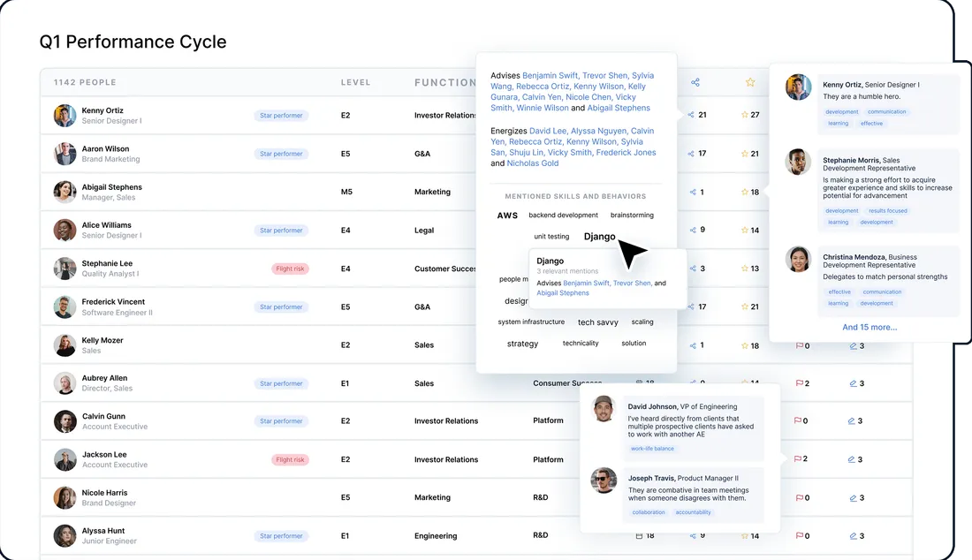Click the star rating icon in Aaron Wilson's row
This screenshot has height=560, width=972.
point(745,154)
